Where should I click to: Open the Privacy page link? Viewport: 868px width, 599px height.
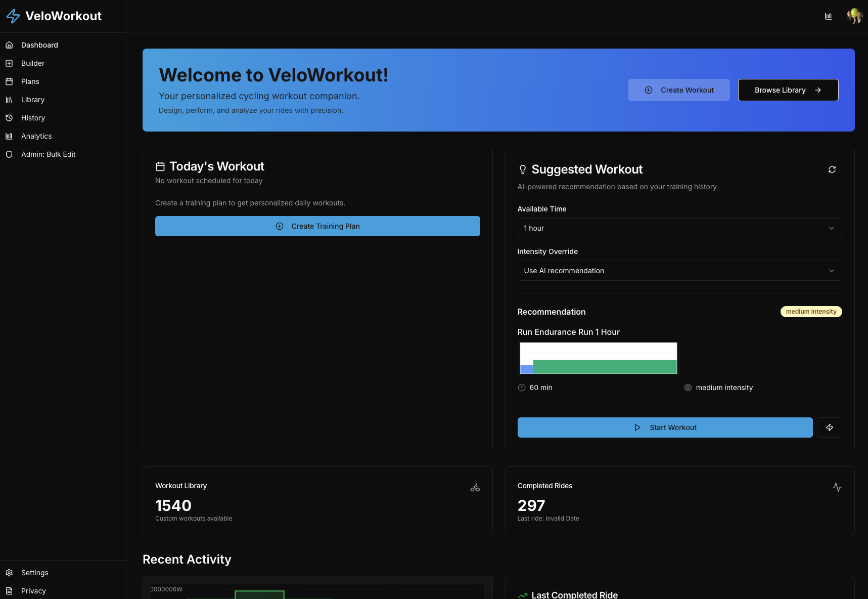pyautogui.click(x=33, y=590)
